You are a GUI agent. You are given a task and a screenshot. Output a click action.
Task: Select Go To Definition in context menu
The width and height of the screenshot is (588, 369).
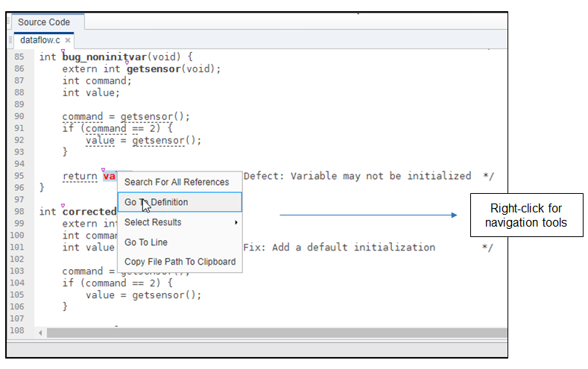pos(157,202)
